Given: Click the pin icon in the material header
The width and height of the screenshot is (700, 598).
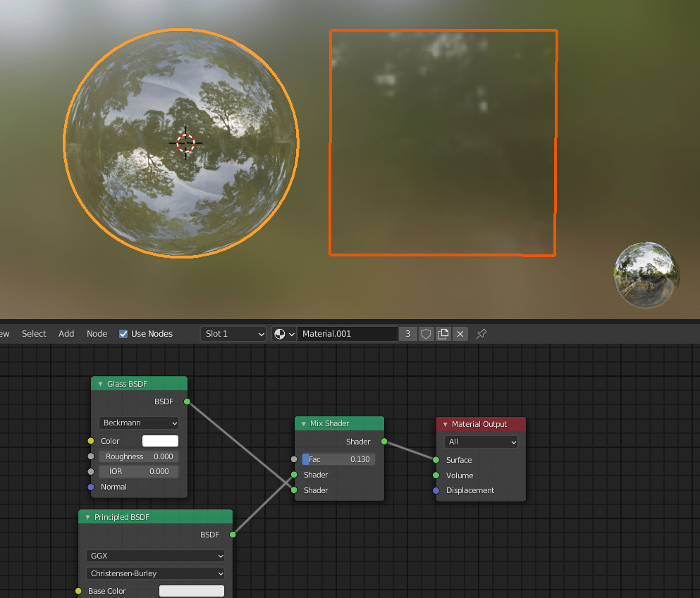Looking at the screenshot, I should coord(481,334).
